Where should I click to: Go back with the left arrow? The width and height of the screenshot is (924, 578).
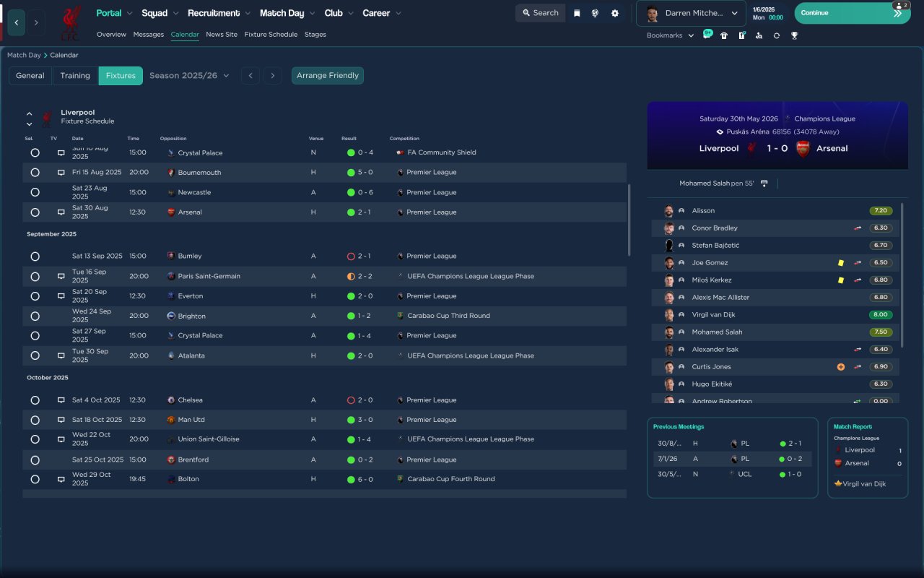coord(17,22)
